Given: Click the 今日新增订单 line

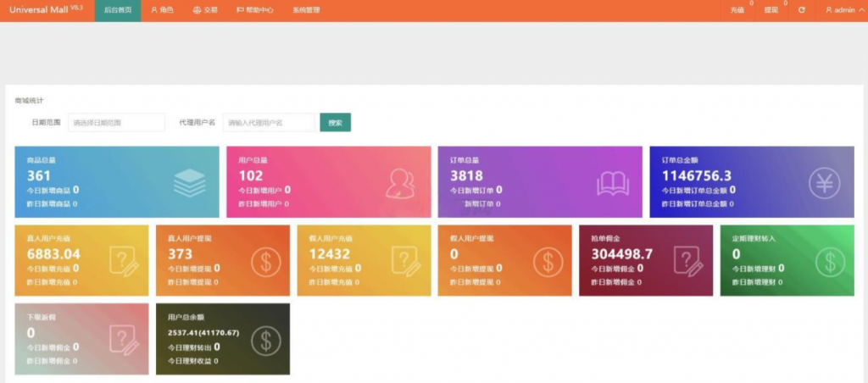Looking at the screenshot, I should click(476, 190).
